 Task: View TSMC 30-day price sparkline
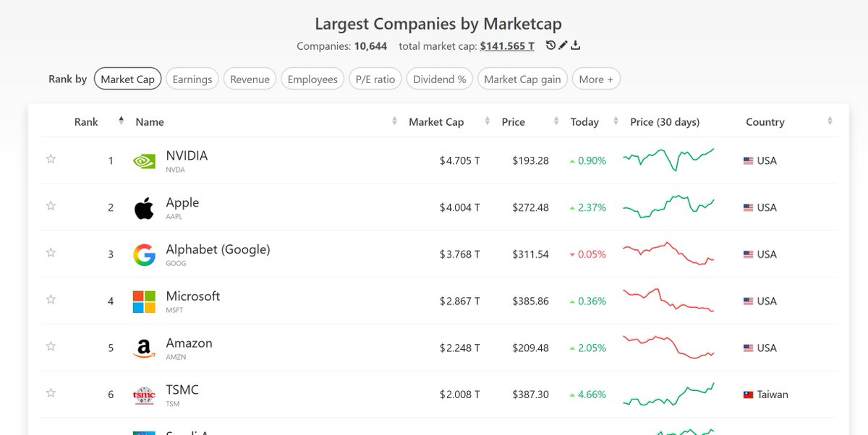pos(668,395)
